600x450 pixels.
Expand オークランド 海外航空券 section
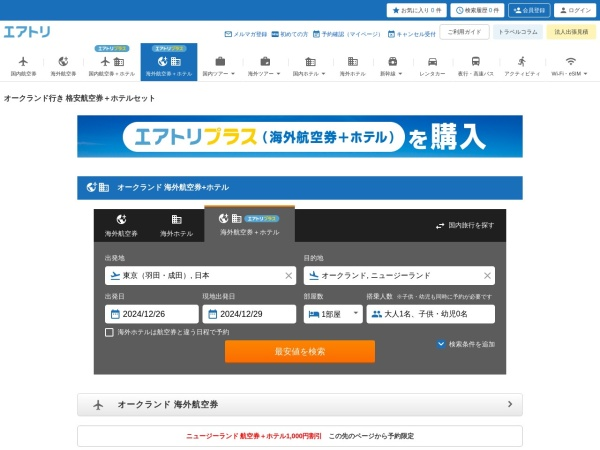pos(300,404)
